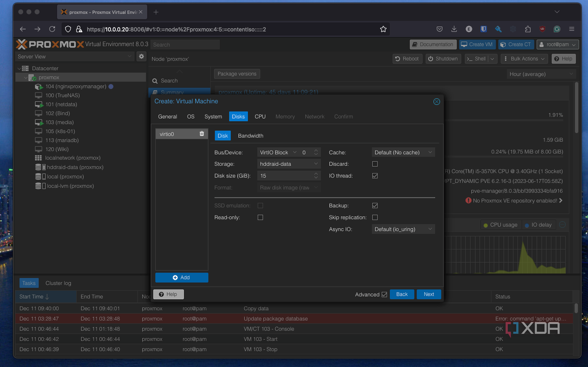588x367 pixels.
Task: Open the Bus/Device dropdown
Action: pos(278,152)
